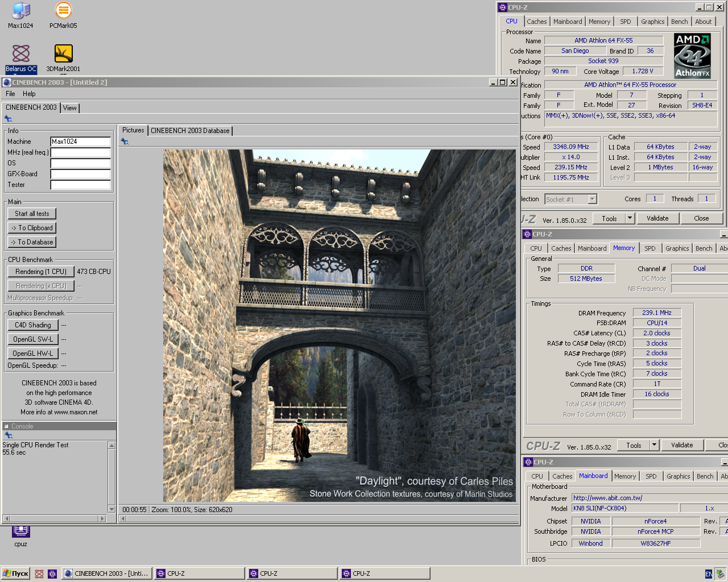
Task: Switch to CINEBENCH 2003 taskbar button
Action: click(106, 573)
